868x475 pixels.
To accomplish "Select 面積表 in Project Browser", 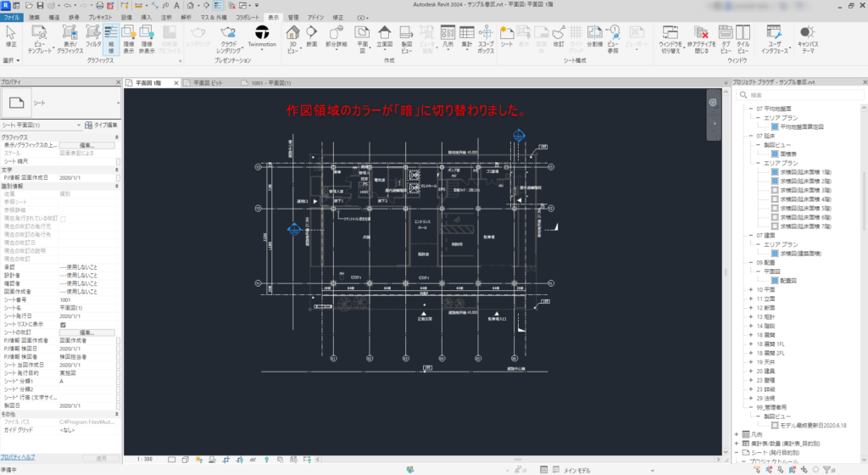I will click(x=788, y=154).
